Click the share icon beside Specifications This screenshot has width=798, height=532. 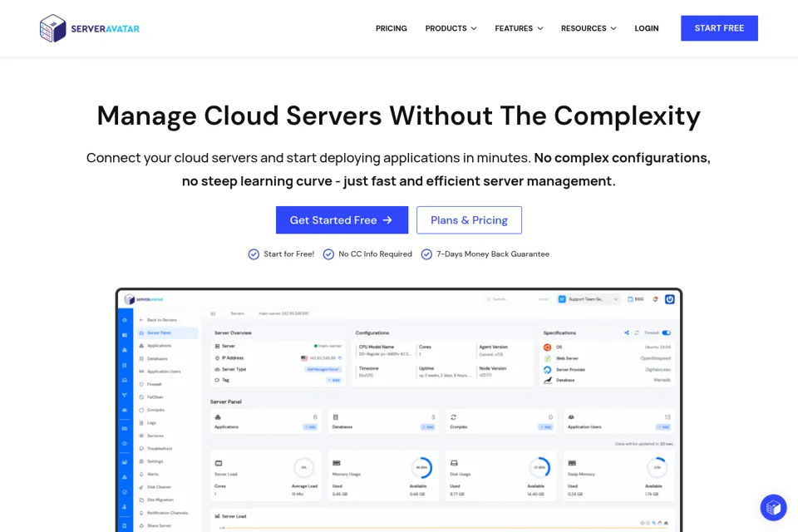627,333
